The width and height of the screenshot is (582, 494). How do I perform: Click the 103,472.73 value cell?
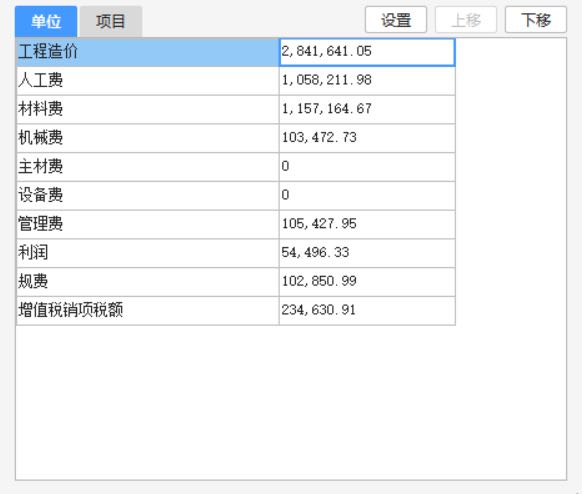pos(367,138)
